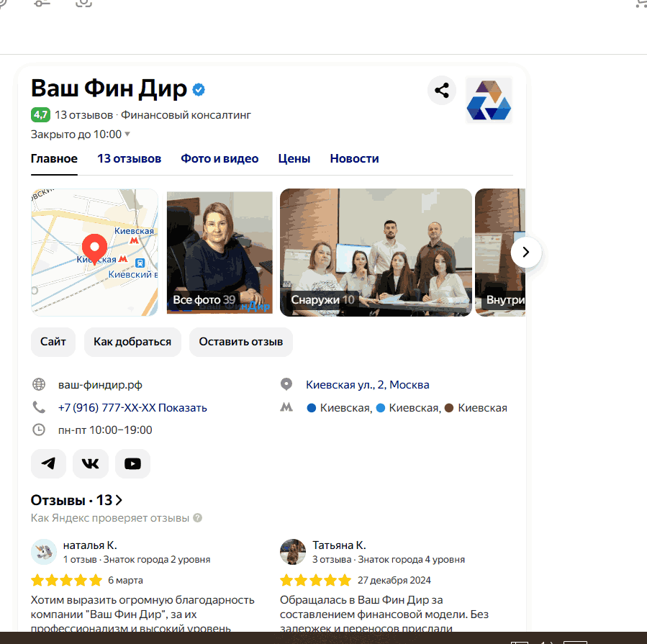Image resolution: width=647 pixels, height=644 pixels.
Task: Click the Сайт button
Action: tap(53, 342)
